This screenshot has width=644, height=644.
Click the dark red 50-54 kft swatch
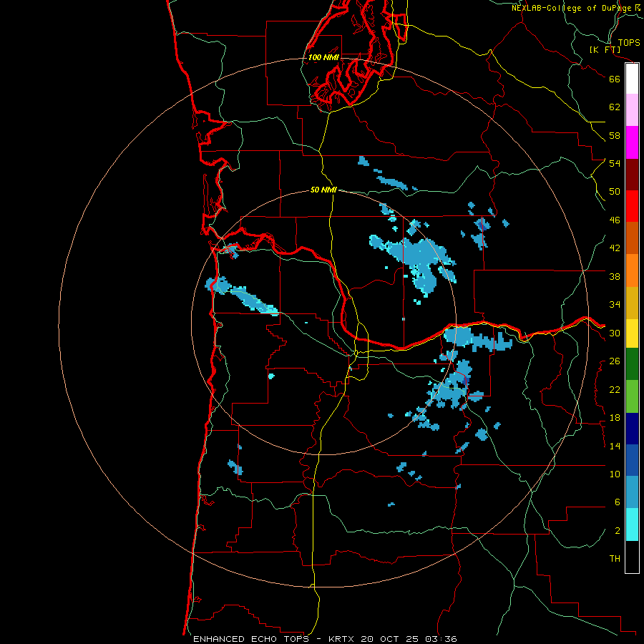632,175
